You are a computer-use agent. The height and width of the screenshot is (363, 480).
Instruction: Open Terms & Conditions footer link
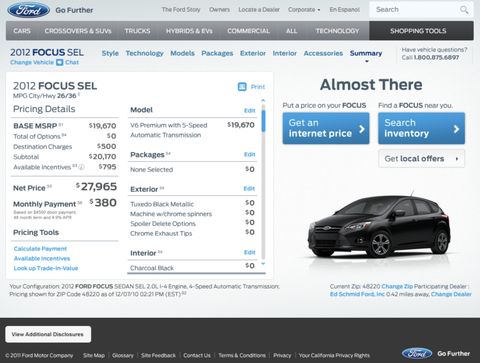pyautogui.click(x=242, y=355)
